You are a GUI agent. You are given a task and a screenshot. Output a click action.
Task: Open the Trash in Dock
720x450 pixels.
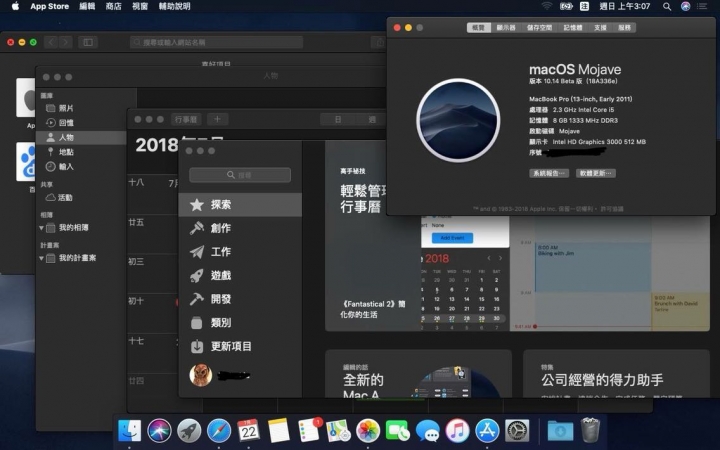(590, 430)
